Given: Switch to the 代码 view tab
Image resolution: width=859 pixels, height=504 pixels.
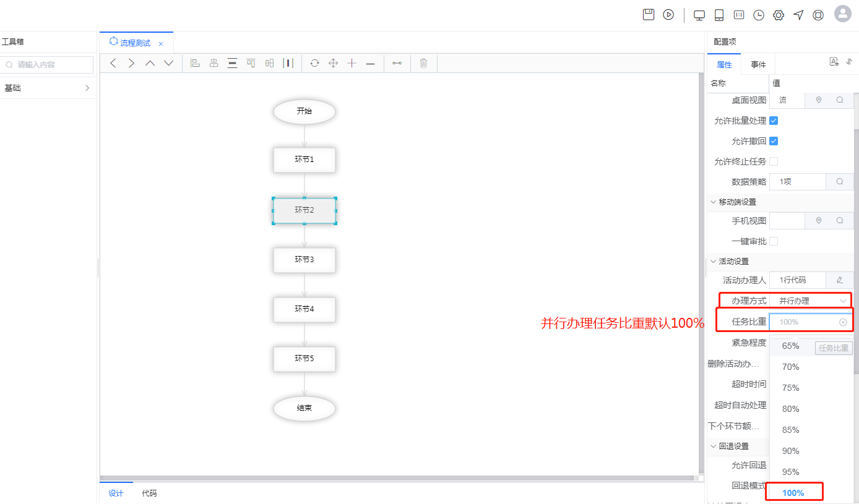Looking at the screenshot, I should [149, 493].
